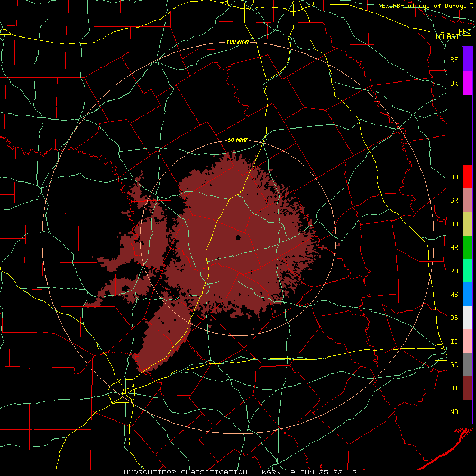Click the BD yellow legend swatch
This screenshot has width=476, height=476.
tap(467, 224)
